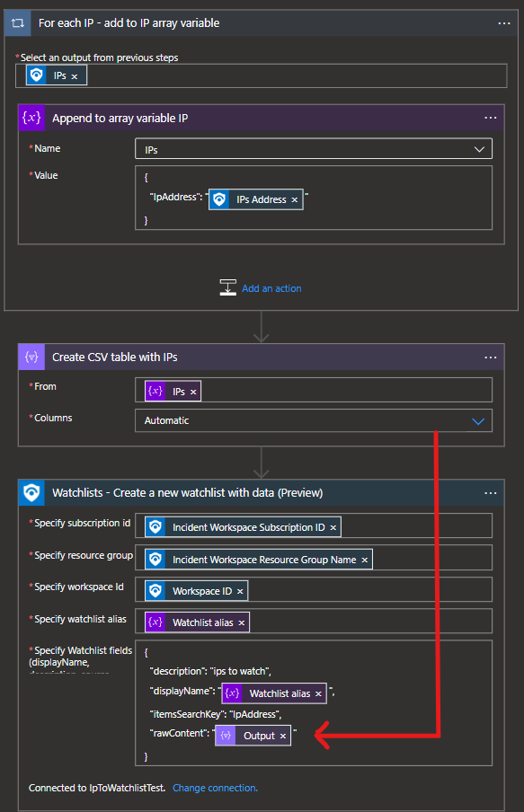Select the Output dynamic content token
524x812 pixels.
[253, 736]
